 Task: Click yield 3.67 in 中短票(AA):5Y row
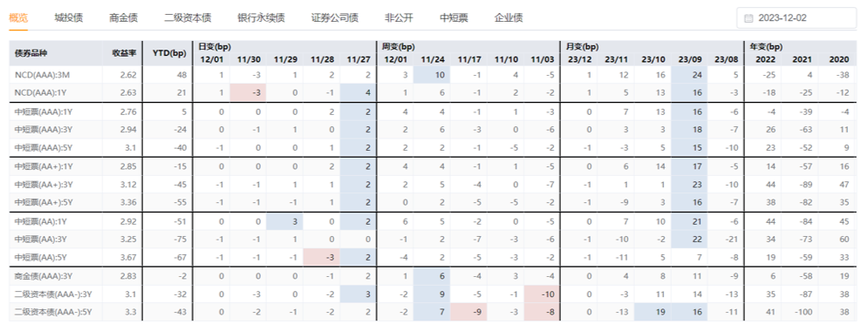(x=128, y=258)
